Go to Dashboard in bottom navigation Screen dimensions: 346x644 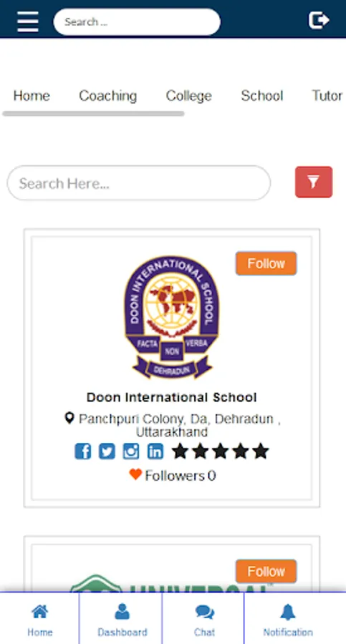122,618
